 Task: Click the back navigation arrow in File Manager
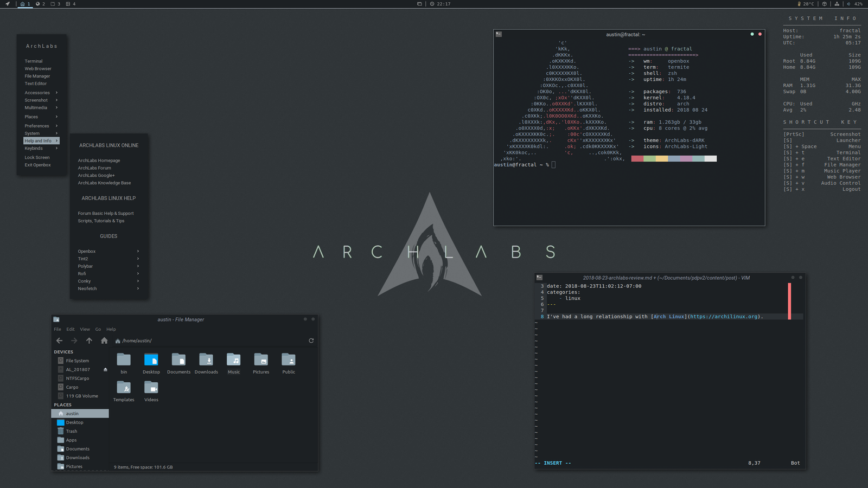[59, 340]
